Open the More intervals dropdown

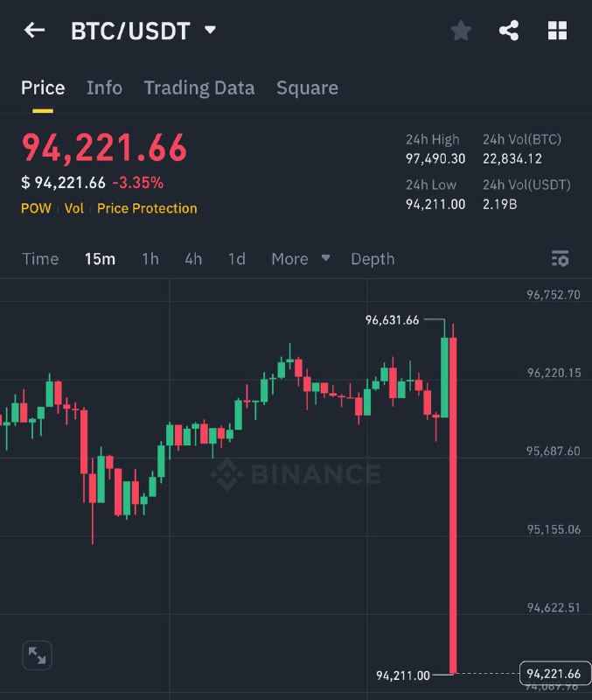click(301, 258)
